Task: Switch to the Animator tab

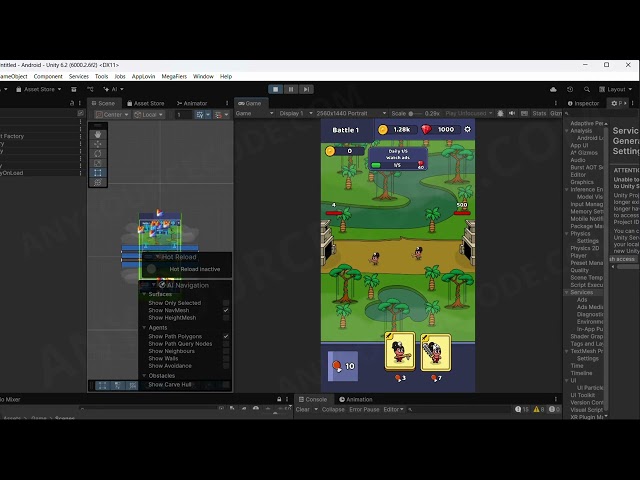Action: [191, 103]
